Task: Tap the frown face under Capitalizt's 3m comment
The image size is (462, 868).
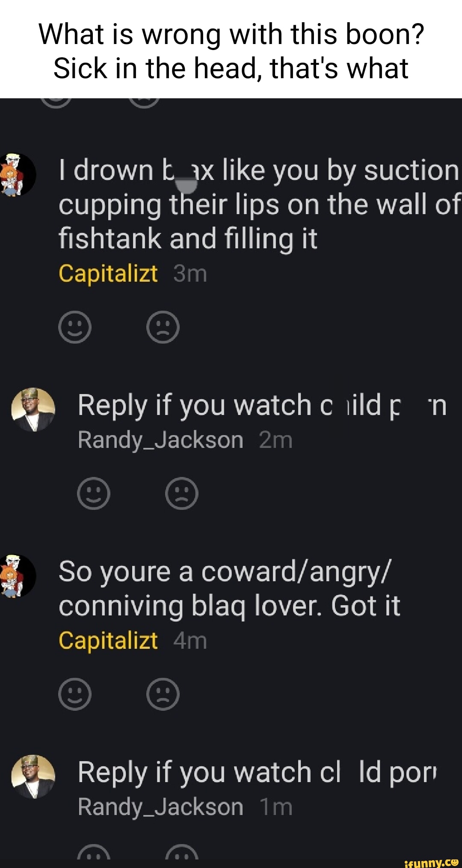Action: [163, 327]
